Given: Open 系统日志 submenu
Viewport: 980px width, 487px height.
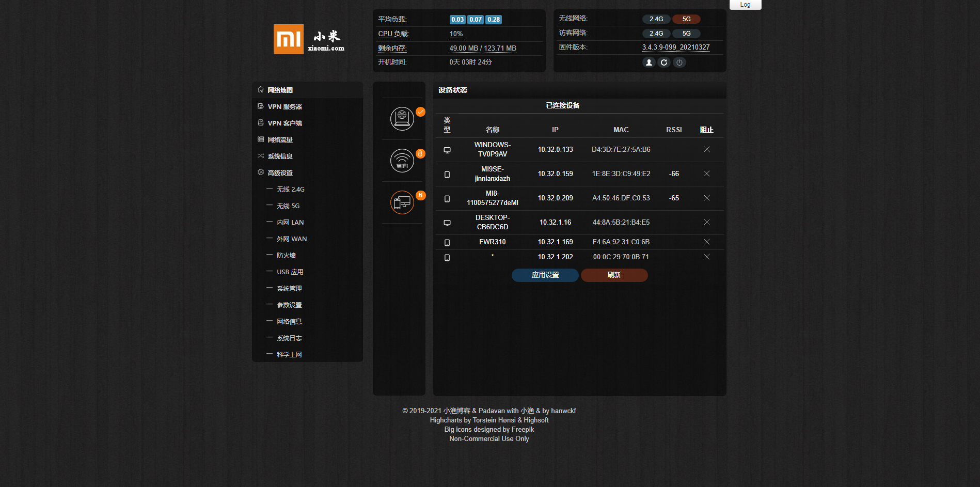Looking at the screenshot, I should point(289,338).
